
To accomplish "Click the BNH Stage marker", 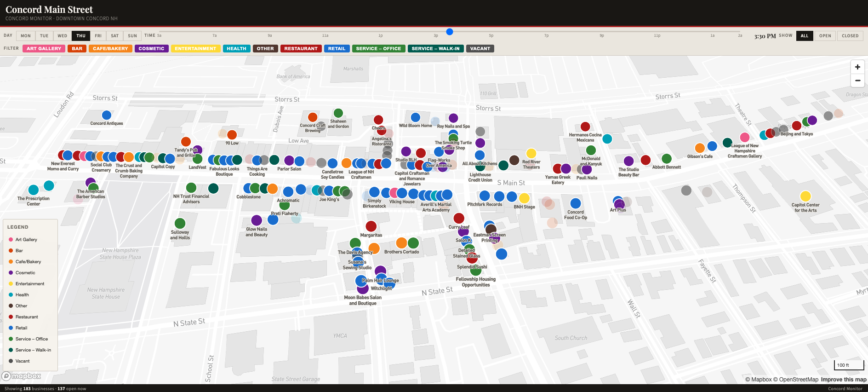I will pyautogui.click(x=525, y=198).
